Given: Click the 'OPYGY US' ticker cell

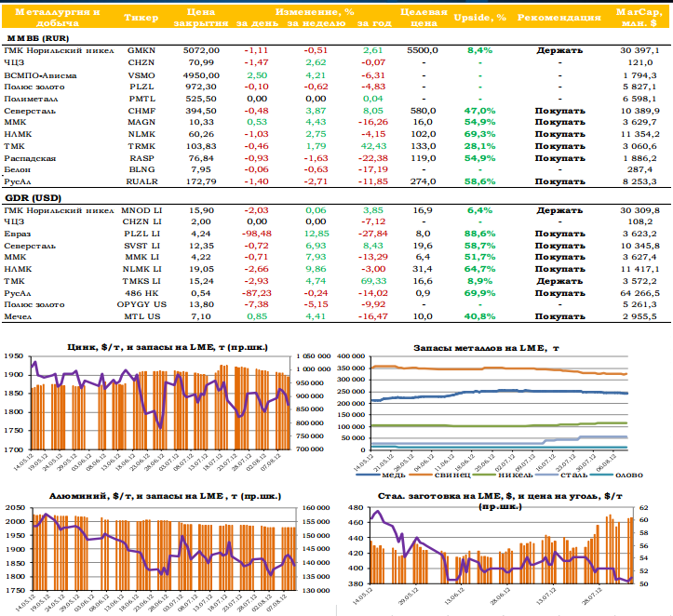Looking at the screenshot, I should coord(141,304).
